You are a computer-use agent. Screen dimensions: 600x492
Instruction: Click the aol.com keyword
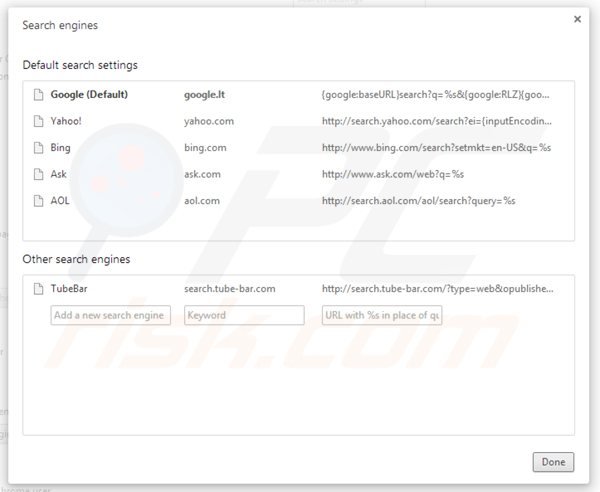[x=202, y=200]
